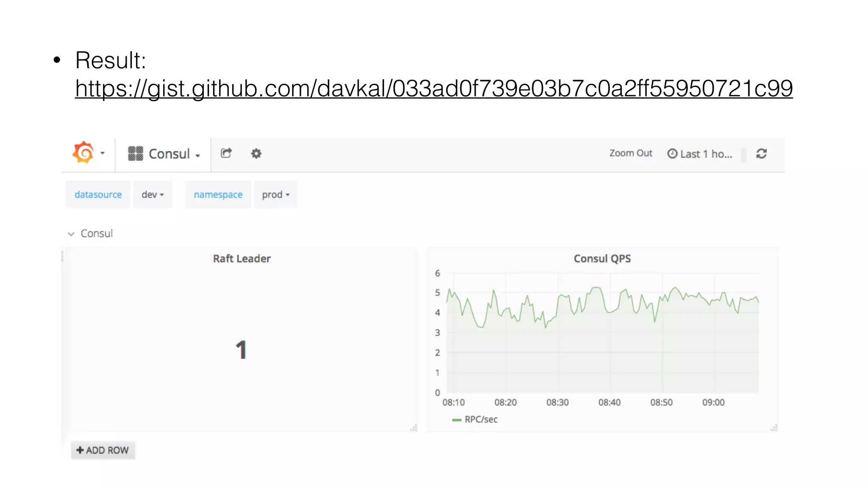Click the 08:10 x-axis label
The image size is (868, 488).
tap(453, 402)
